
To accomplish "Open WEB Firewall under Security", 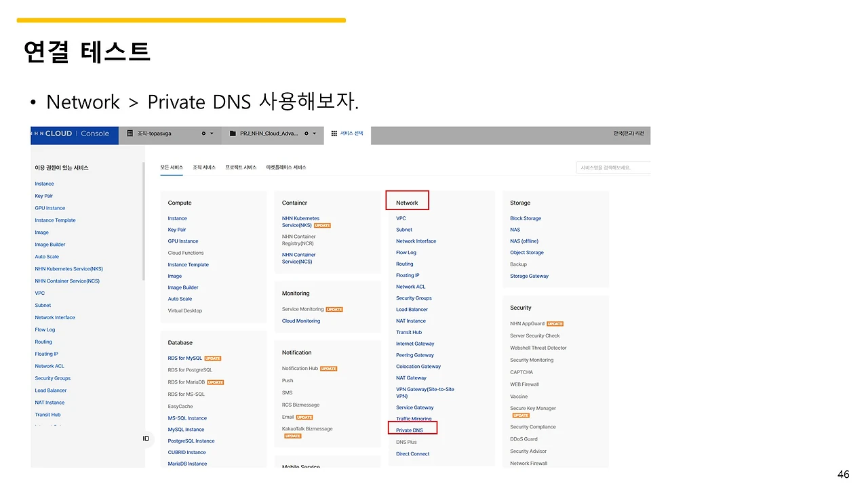I will tap(525, 384).
